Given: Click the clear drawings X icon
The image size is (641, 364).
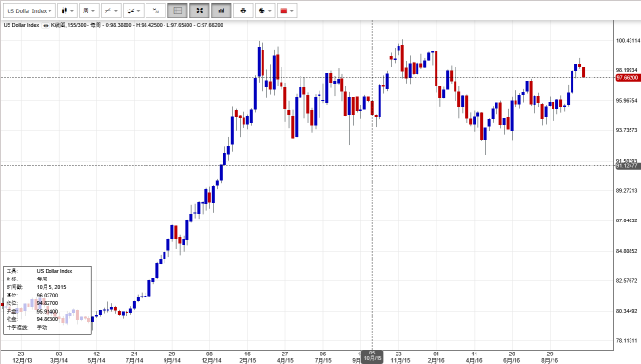Looking at the screenshot, I should pyautogui.click(x=156, y=10).
